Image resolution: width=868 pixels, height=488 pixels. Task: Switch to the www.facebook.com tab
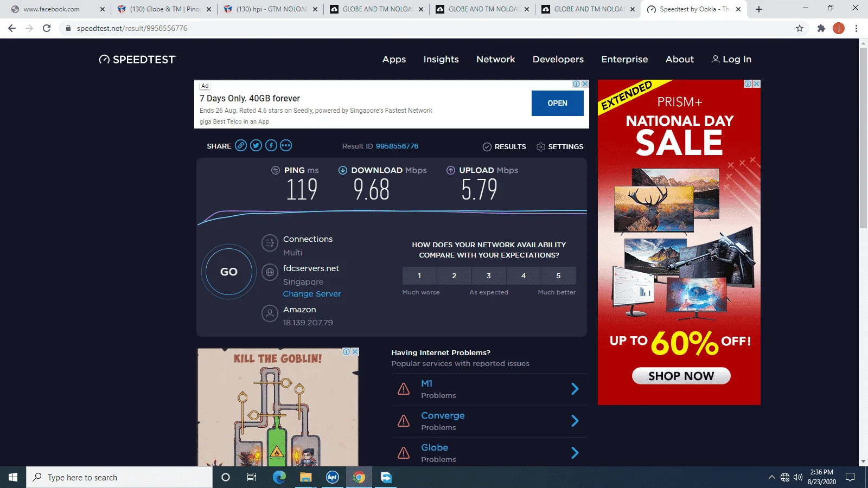[x=58, y=9]
